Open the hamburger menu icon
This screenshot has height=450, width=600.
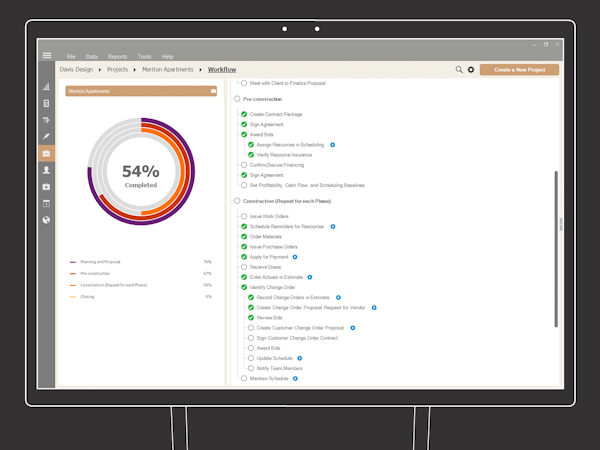pyautogui.click(x=47, y=55)
